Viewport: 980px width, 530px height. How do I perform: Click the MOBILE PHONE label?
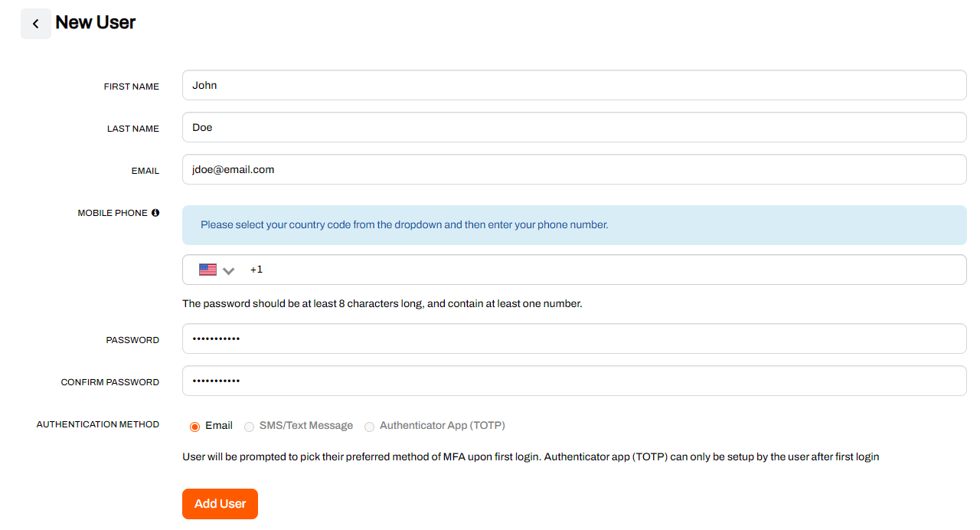pos(113,214)
